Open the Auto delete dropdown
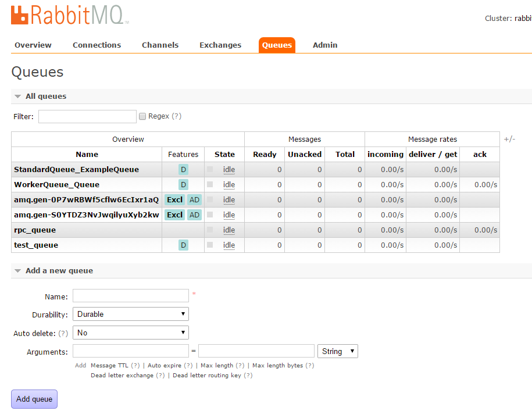 (x=130, y=333)
